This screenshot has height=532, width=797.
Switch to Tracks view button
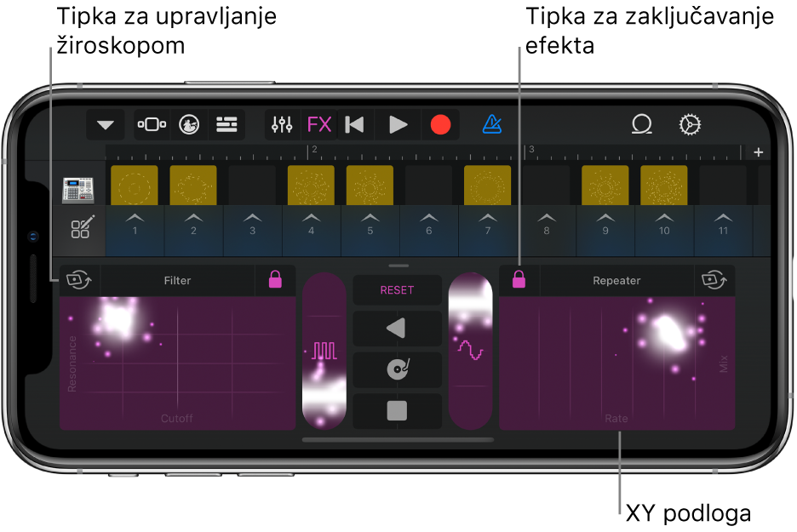point(226,124)
